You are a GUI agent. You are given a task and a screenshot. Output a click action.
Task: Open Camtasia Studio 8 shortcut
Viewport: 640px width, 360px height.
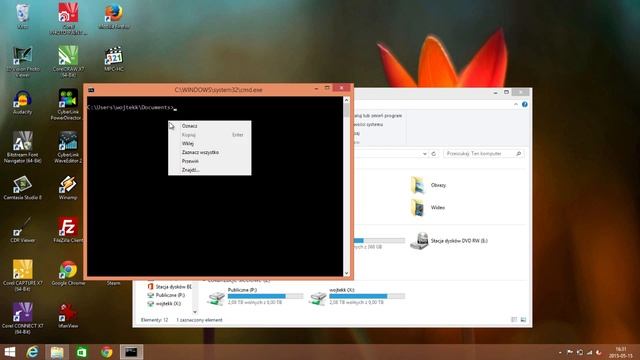pyautogui.click(x=22, y=188)
